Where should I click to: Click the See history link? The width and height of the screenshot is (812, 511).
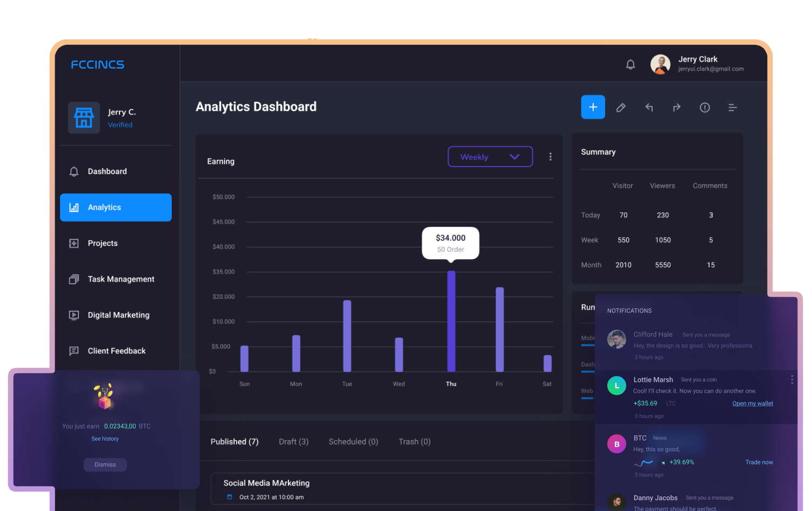tap(105, 439)
